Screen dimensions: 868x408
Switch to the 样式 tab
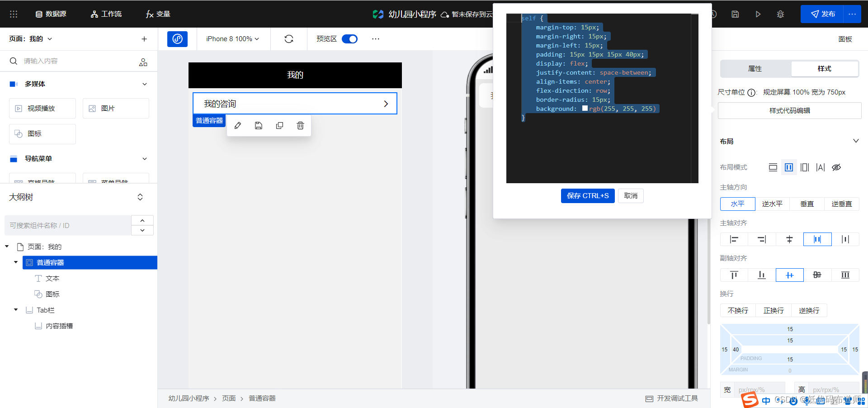825,69
